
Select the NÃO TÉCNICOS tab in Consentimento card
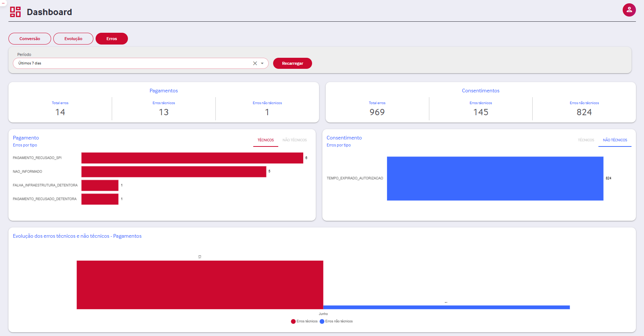tap(615, 140)
